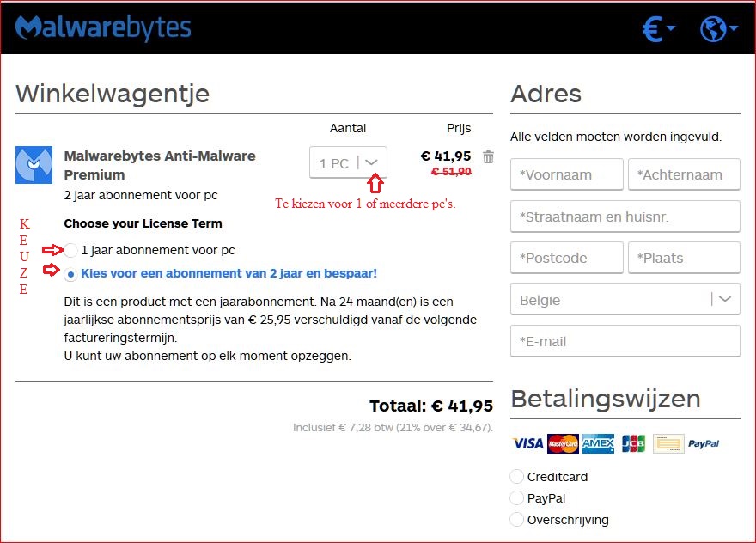Open the 1 PC quantity dropdown

[x=348, y=162]
